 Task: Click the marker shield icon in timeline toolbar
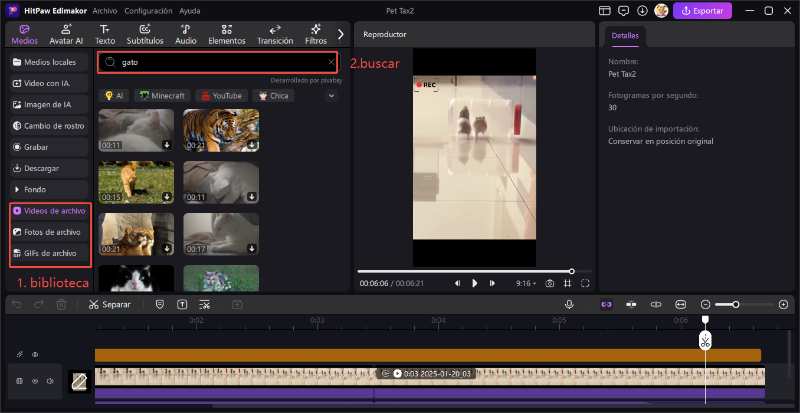[x=160, y=304]
